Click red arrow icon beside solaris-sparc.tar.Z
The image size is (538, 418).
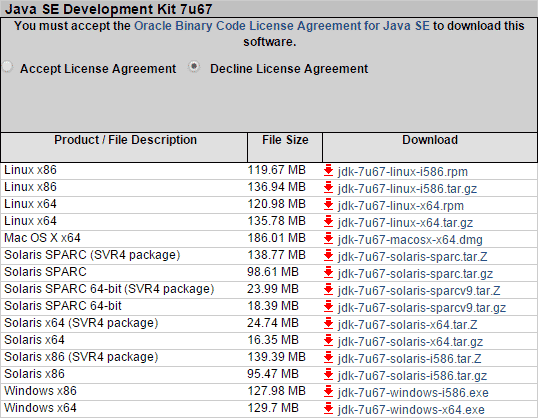328,256
